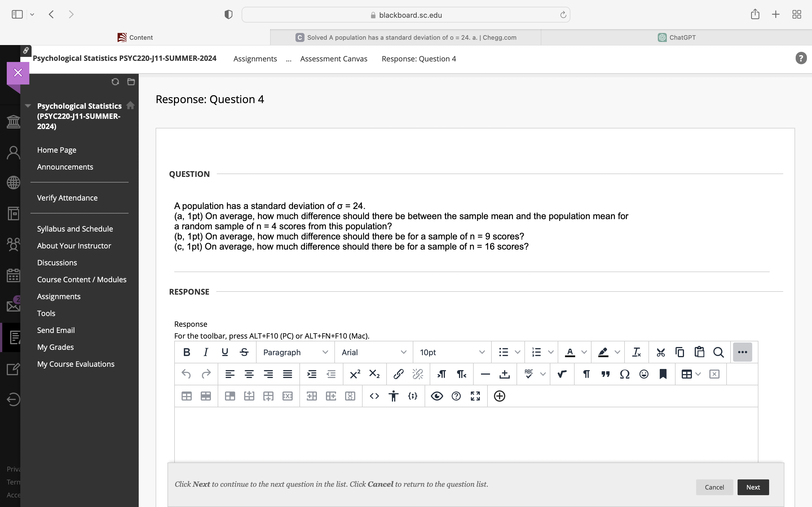Image resolution: width=812 pixels, height=507 pixels.
Task: Preview the response with the eye icon
Action: tap(436, 396)
